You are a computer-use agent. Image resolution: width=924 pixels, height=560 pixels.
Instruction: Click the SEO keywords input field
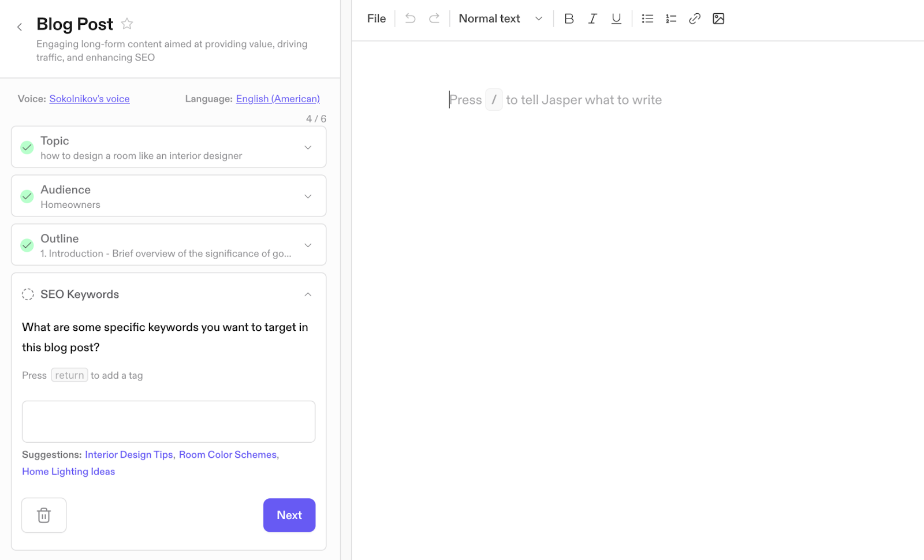[168, 421]
